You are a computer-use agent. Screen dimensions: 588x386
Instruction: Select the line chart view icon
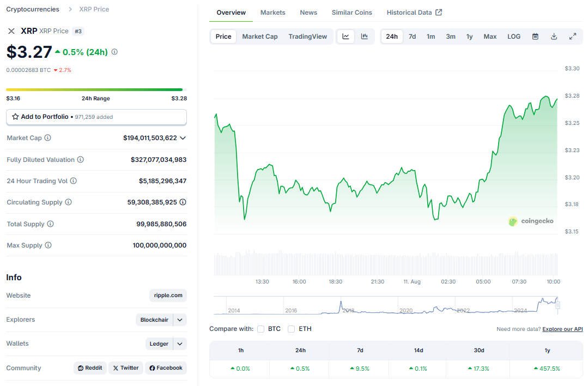click(345, 37)
